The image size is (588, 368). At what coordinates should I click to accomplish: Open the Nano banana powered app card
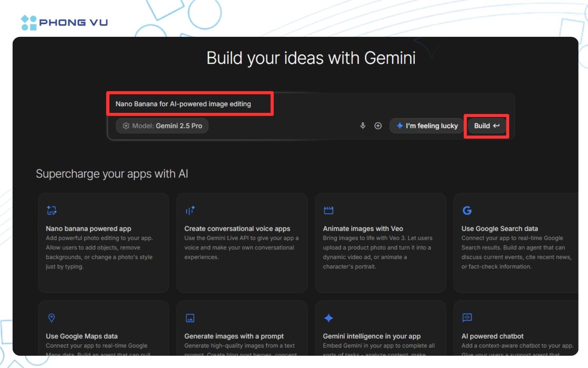(103, 242)
